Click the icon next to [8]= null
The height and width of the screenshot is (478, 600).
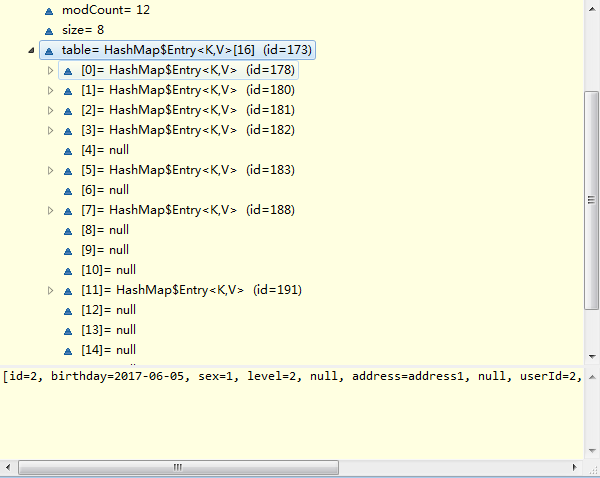pyautogui.click(x=68, y=231)
